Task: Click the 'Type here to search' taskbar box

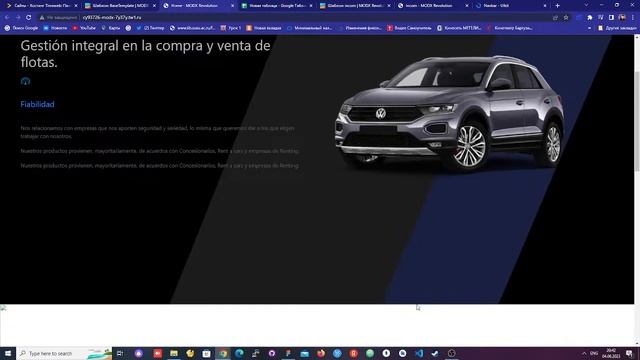Action: [x=64, y=353]
